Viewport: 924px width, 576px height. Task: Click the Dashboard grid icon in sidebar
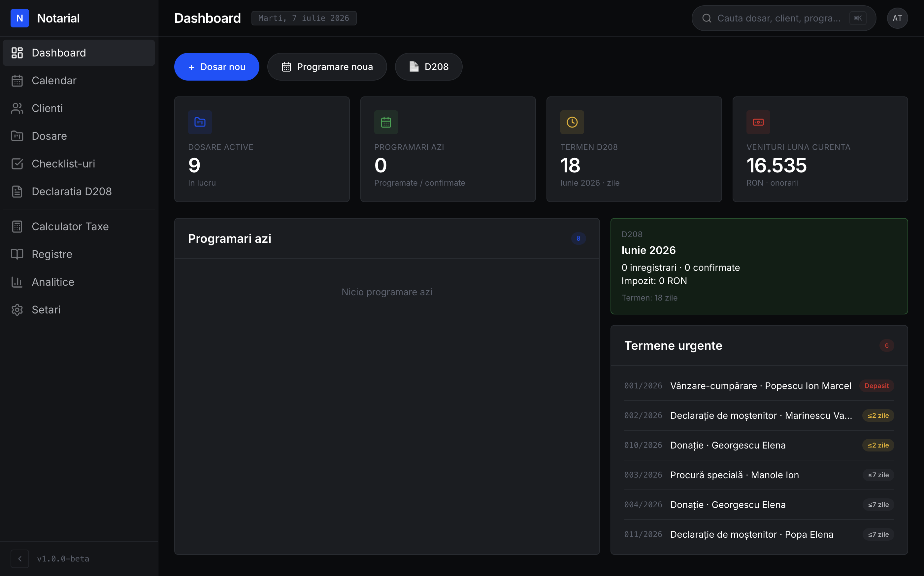17,53
